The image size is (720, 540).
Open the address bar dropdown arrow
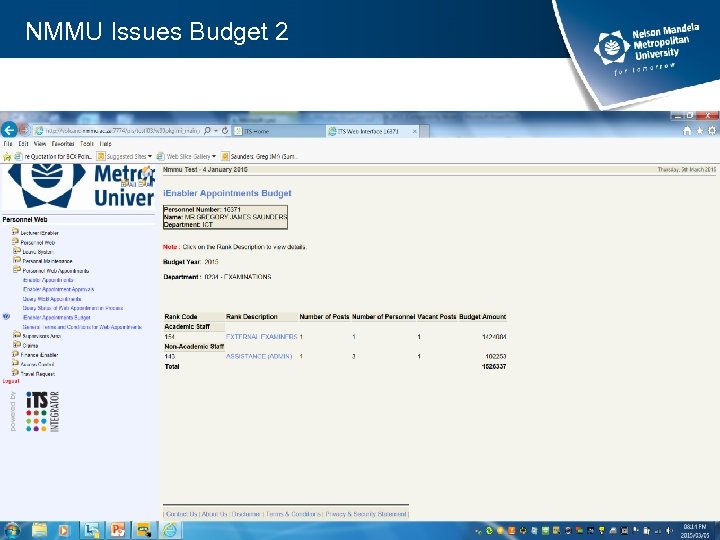coord(215,131)
